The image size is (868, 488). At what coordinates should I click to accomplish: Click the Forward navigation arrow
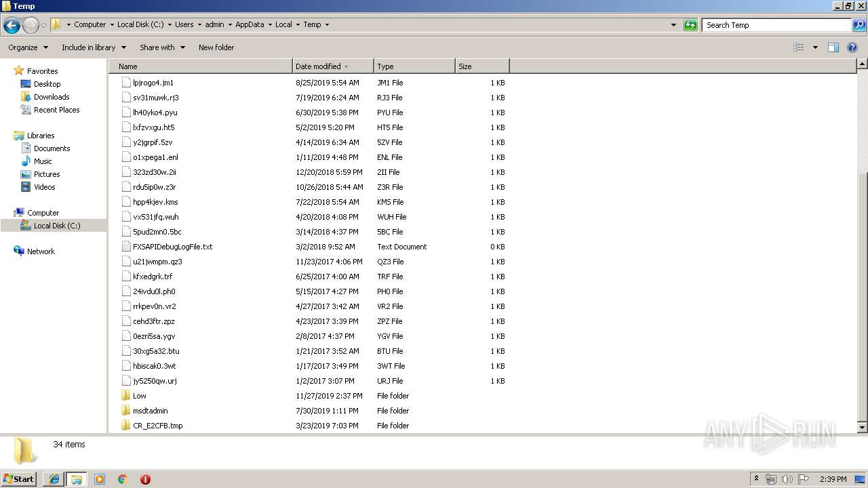[31, 25]
